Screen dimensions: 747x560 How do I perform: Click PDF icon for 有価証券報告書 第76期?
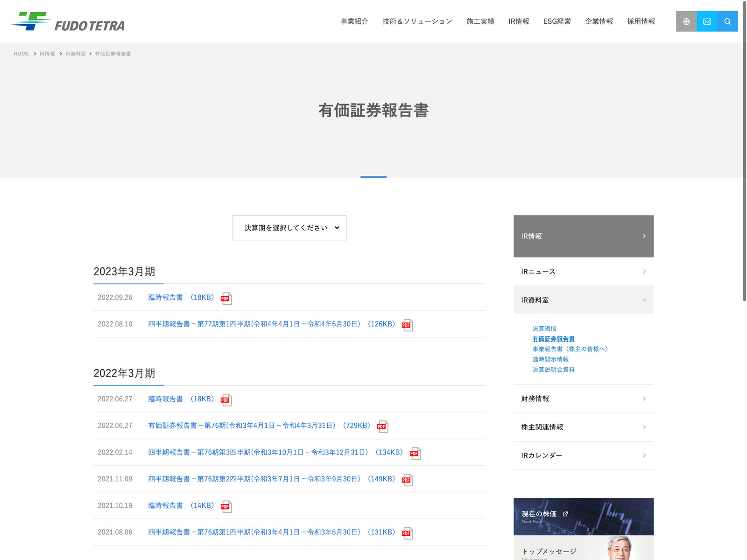(382, 426)
